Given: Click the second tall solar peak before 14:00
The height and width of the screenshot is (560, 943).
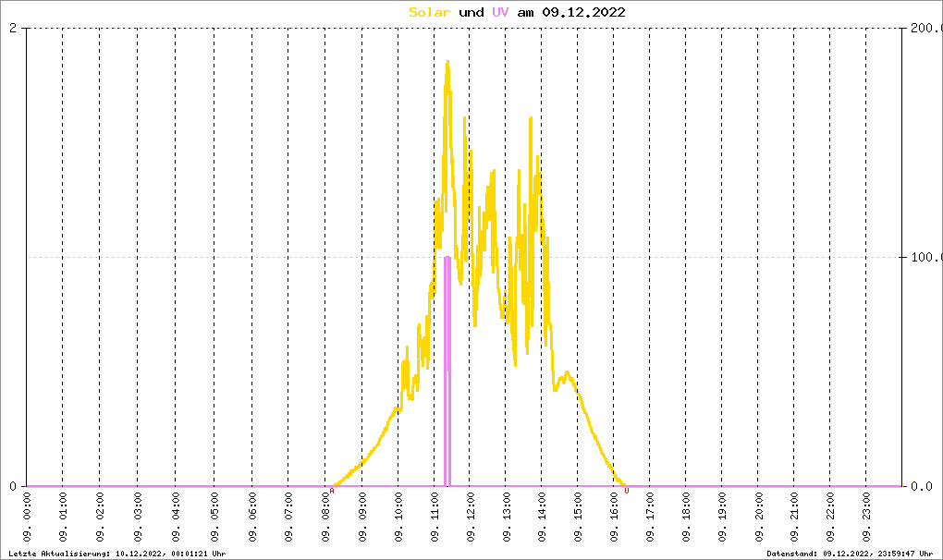Looking at the screenshot, I should (531, 119).
